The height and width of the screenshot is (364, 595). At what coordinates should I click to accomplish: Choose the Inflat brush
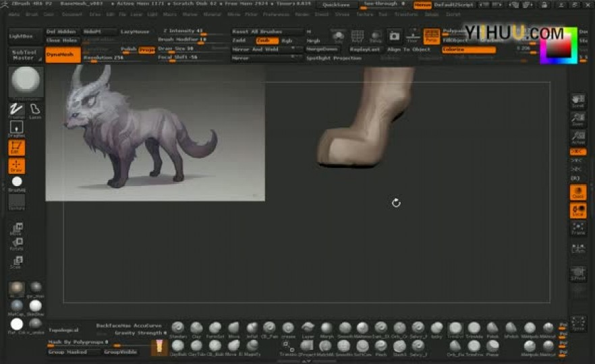[x=252, y=329]
